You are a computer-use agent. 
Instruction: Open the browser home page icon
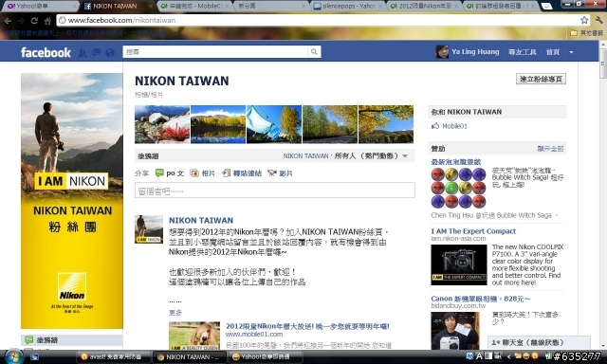(47, 20)
